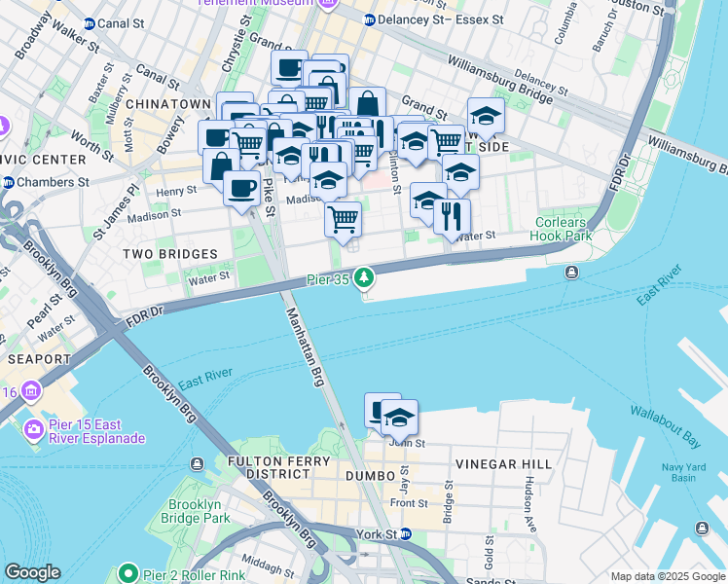The height and width of the screenshot is (584, 728).
Task: Select the Delancey St–Essex St subway icon
Action: (370, 20)
